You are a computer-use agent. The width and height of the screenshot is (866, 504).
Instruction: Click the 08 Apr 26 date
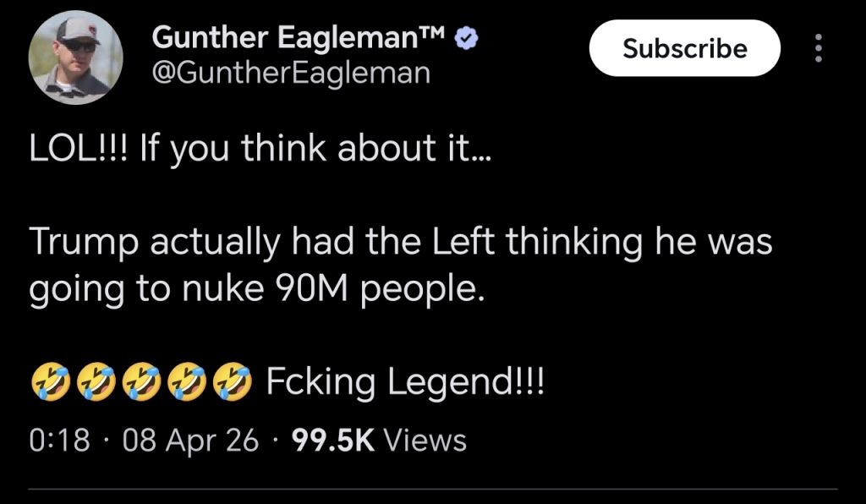tap(189, 440)
